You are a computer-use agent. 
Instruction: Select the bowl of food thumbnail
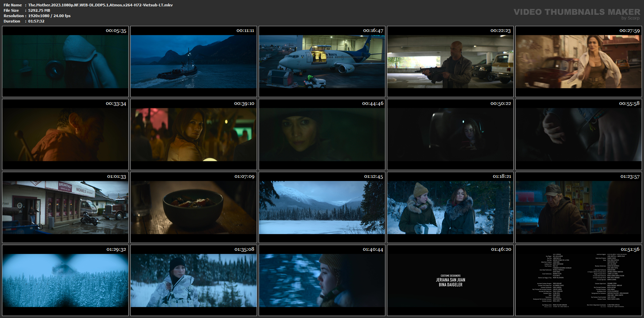click(x=194, y=207)
